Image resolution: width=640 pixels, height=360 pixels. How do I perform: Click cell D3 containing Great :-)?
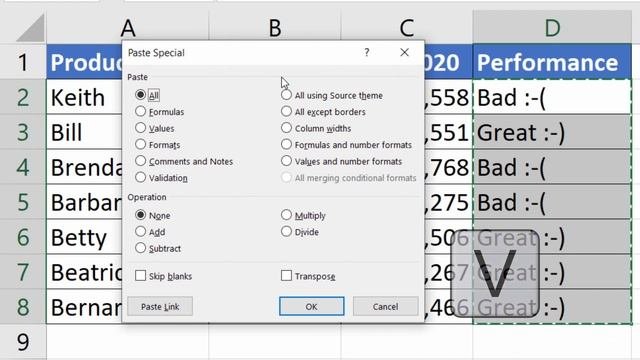click(x=552, y=132)
